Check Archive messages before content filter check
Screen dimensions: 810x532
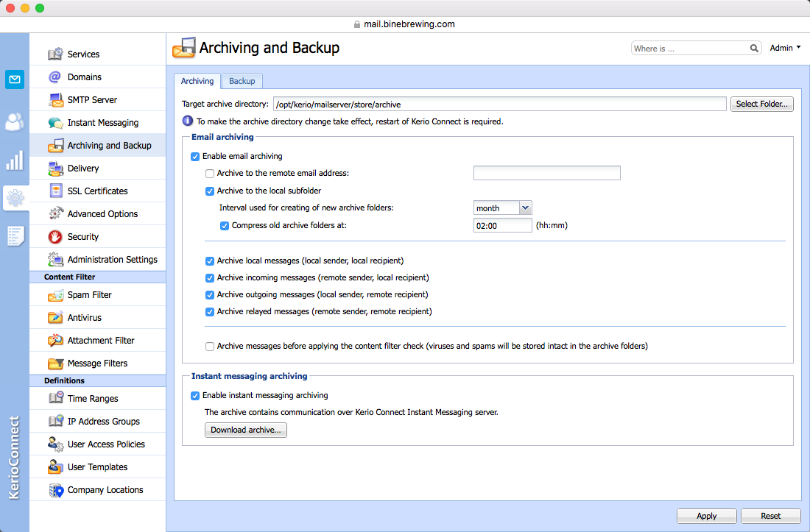[x=210, y=347]
